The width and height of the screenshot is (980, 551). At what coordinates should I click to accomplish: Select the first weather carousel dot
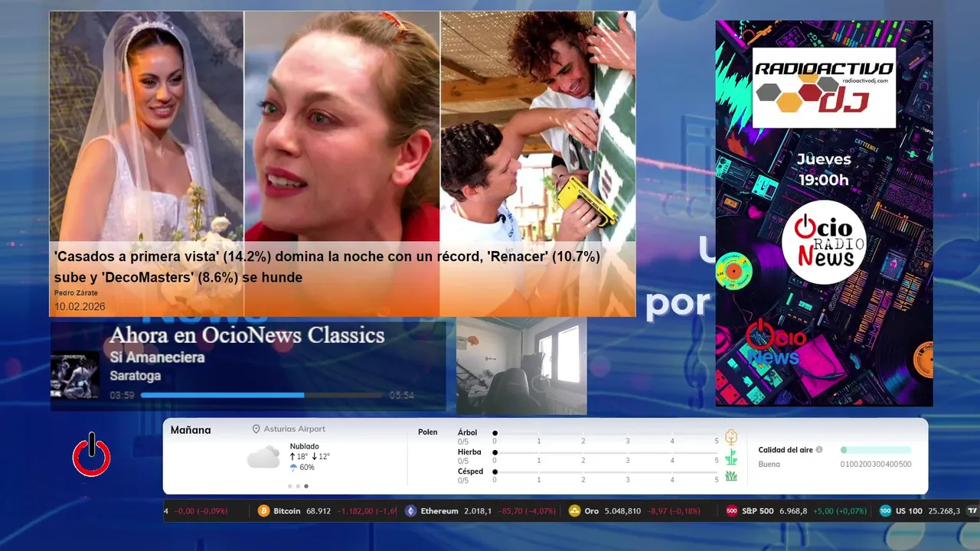tap(290, 486)
